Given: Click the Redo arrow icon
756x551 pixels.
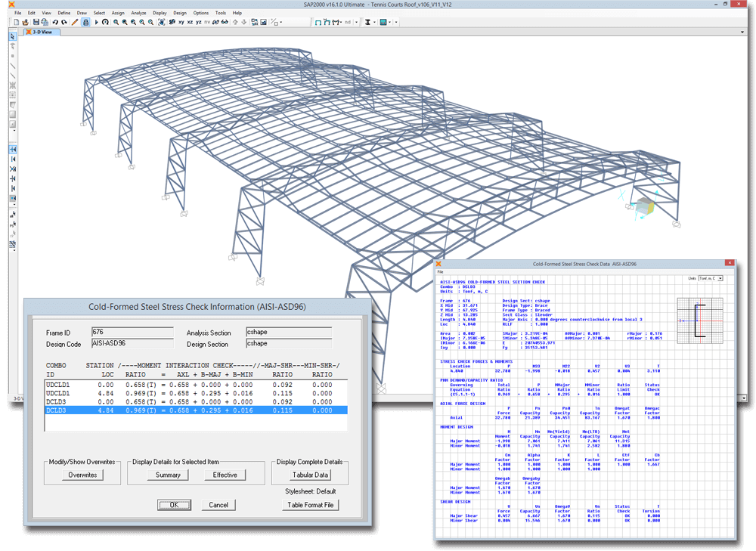Looking at the screenshot, I should coord(64,22).
